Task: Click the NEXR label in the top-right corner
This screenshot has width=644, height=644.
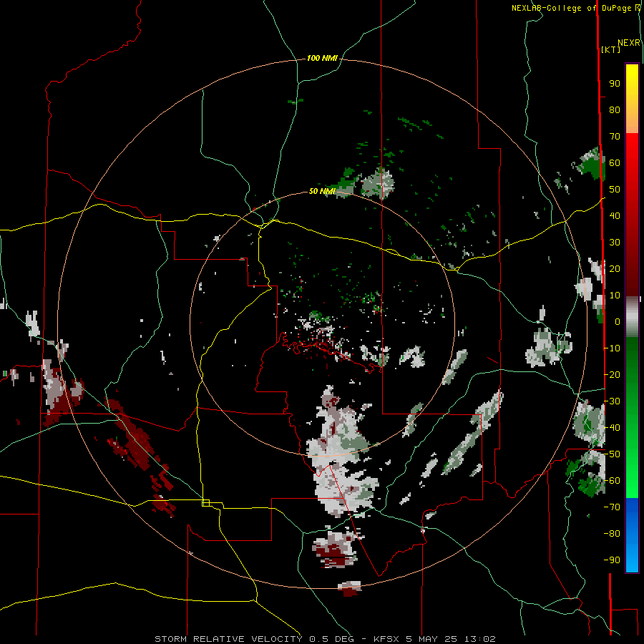Action: [x=629, y=43]
